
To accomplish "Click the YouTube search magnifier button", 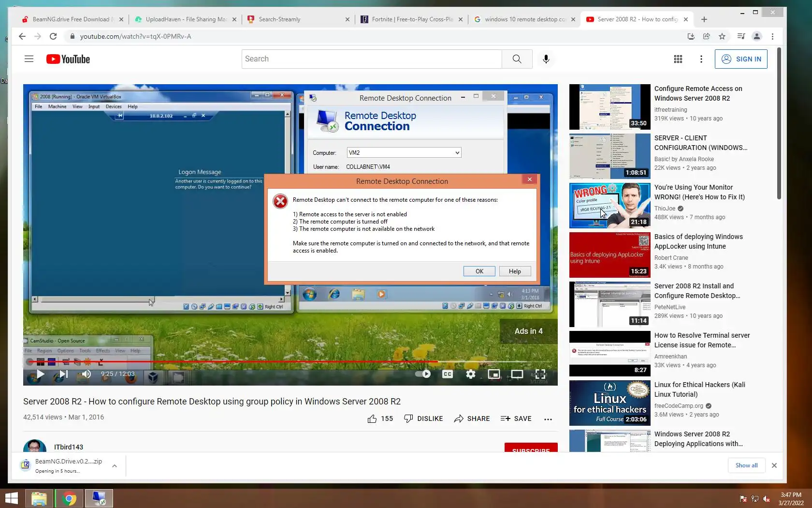I will [x=517, y=59].
